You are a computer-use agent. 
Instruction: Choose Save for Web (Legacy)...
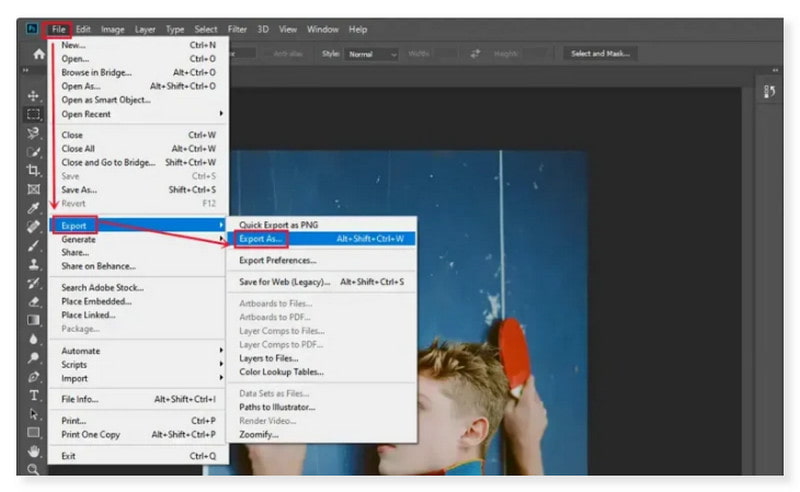(x=321, y=282)
